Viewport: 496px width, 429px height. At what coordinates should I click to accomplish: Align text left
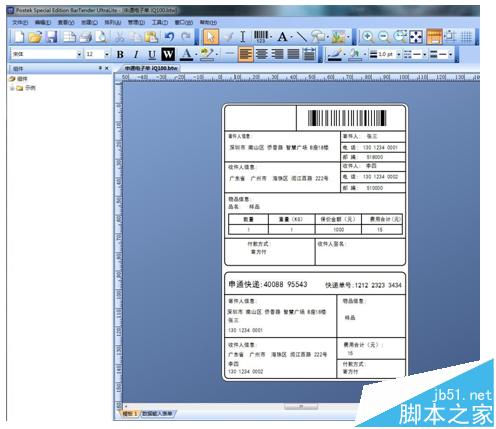[246, 54]
